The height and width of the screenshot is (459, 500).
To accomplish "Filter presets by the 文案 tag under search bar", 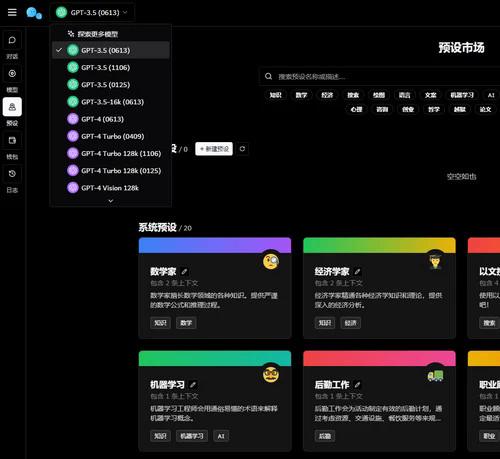I will (431, 95).
